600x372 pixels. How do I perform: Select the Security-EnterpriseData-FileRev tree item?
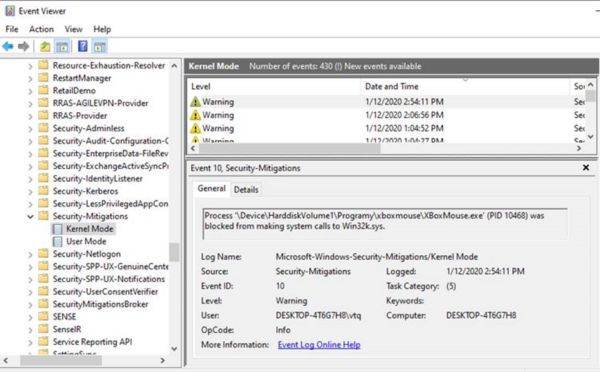(x=110, y=153)
